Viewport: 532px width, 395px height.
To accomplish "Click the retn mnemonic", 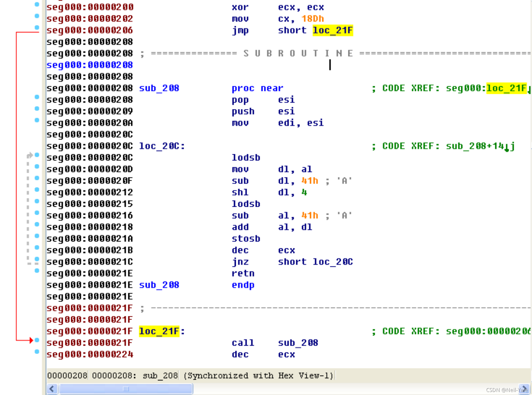I will [x=243, y=273].
